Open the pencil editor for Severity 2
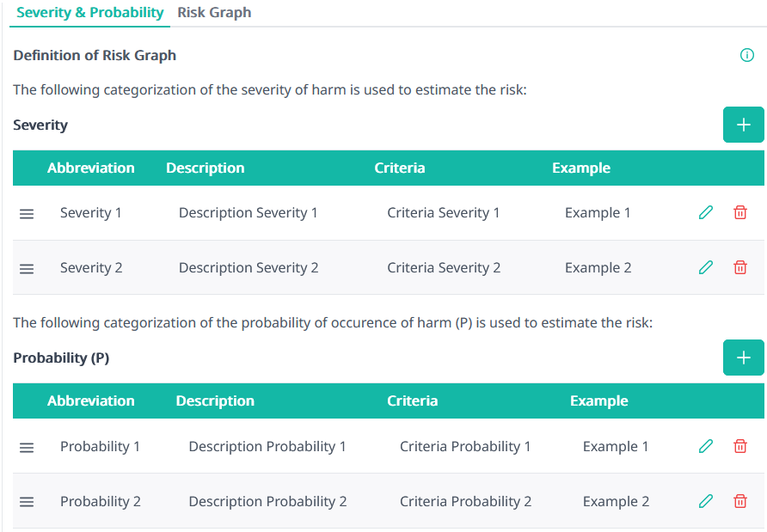The width and height of the screenshot is (767, 532). [705, 267]
